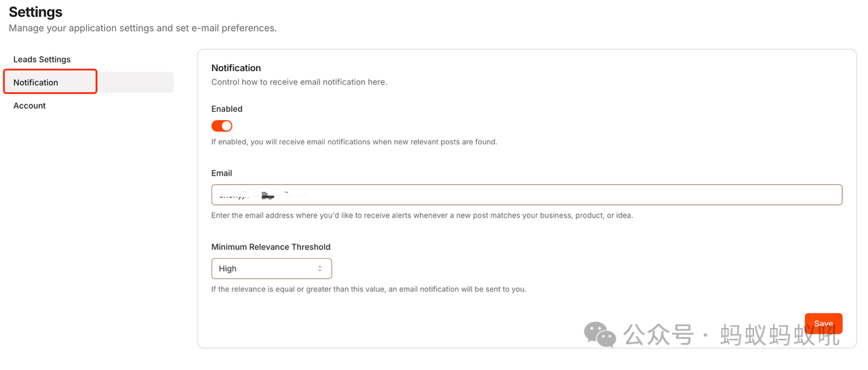
Task: Click the "If the relevance is equal" hint
Action: [x=368, y=289]
